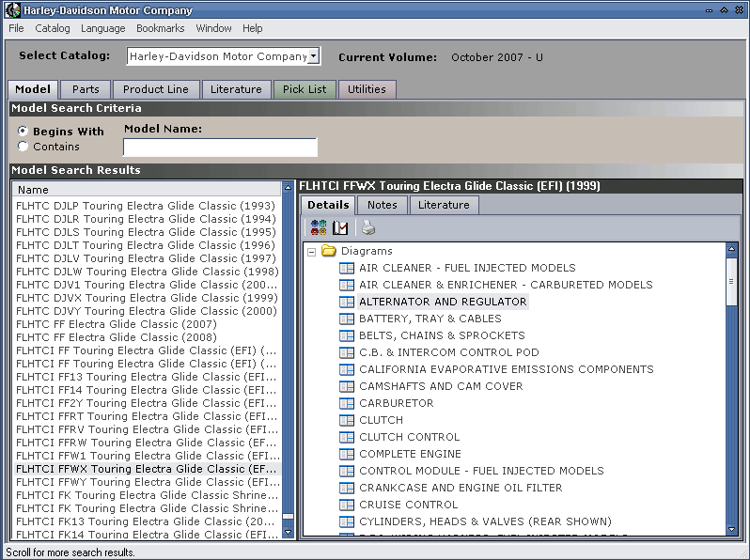
Task: Click the diagram icon beside CLUTCH CONTROL
Action: pyautogui.click(x=347, y=437)
